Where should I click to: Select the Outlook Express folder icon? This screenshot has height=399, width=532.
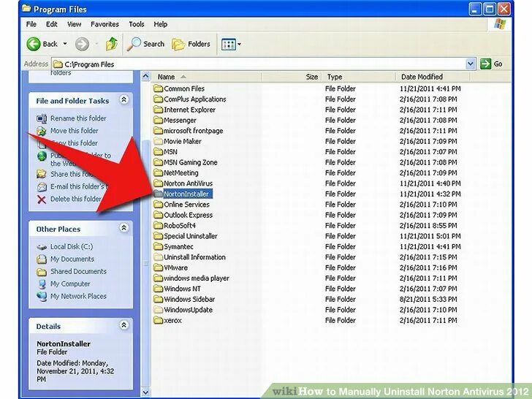coord(158,215)
